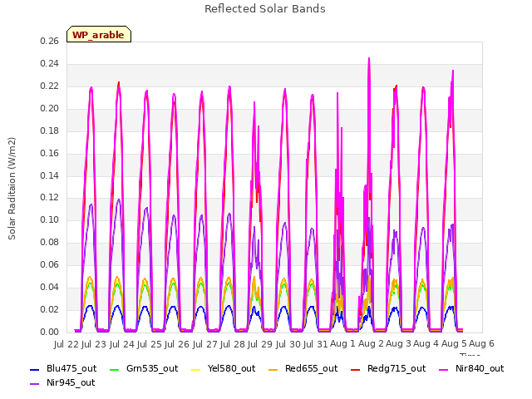This screenshot has width=532, height=399.
Task: Click the 0.14 y-axis tick label
Action: [x=50, y=175]
